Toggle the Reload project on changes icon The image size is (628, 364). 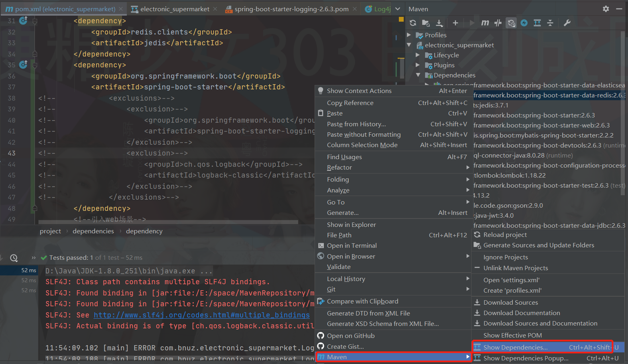pyautogui.click(x=511, y=23)
